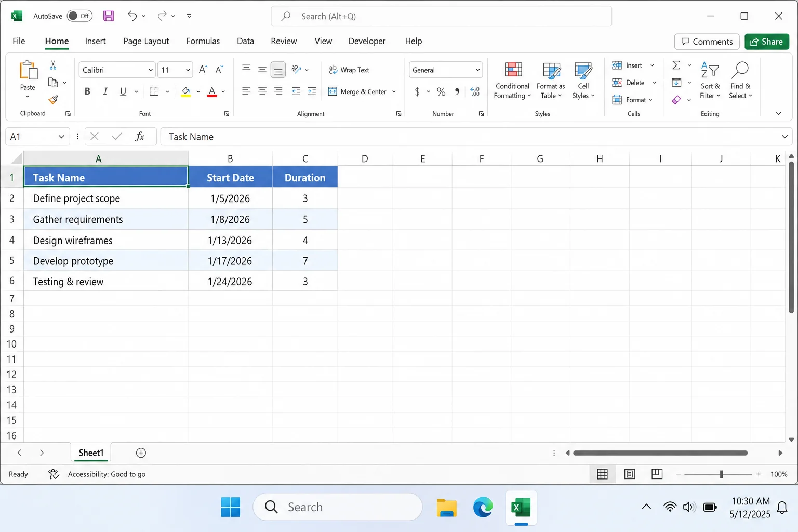Increase font size with larger A icon

pyautogui.click(x=203, y=70)
